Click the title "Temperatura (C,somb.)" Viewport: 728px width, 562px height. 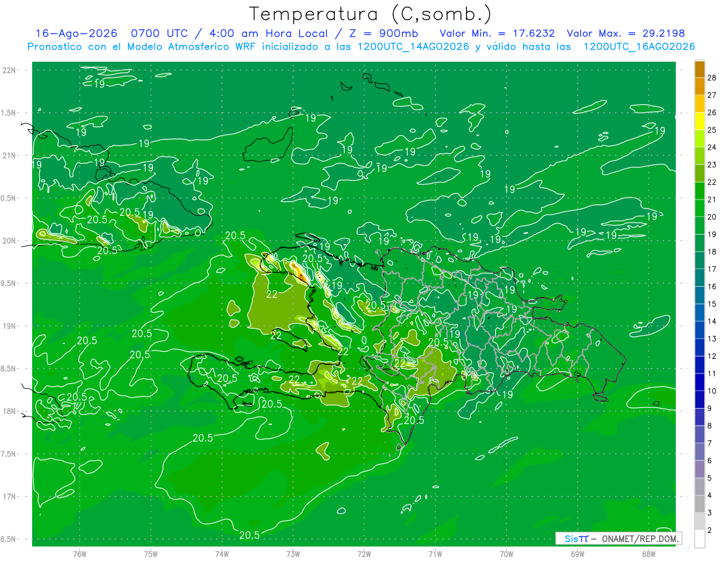point(371,14)
